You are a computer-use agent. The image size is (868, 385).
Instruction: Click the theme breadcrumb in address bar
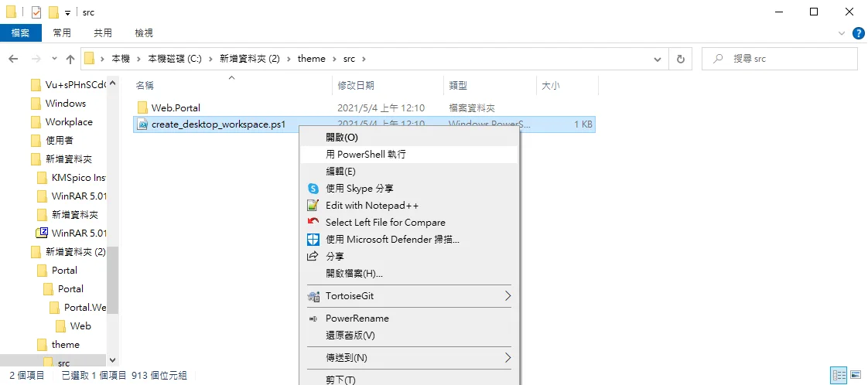(311, 59)
